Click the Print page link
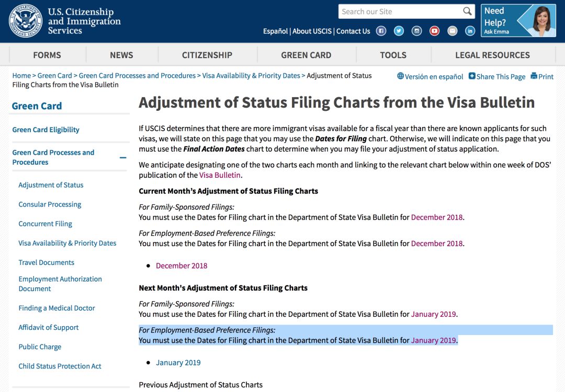565x392 pixels. (x=542, y=76)
